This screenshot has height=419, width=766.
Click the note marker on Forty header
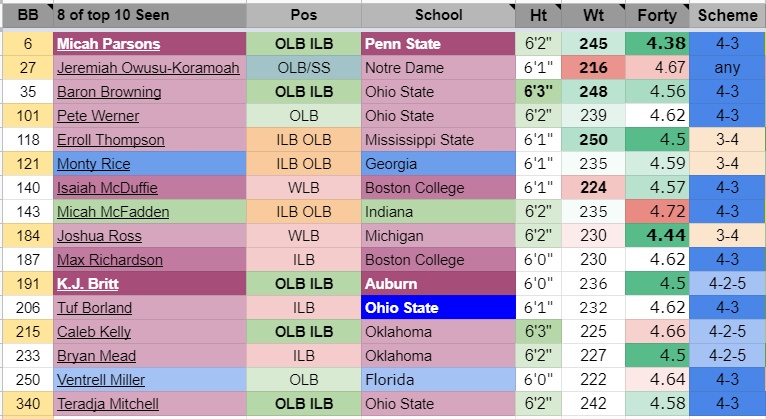pos(686,6)
